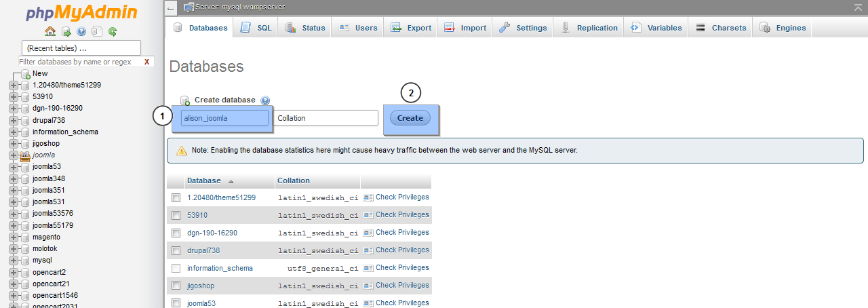The image size is (868, 308).
Task: Open the Recent tables dropdown
Action: [x=81, y=48]
